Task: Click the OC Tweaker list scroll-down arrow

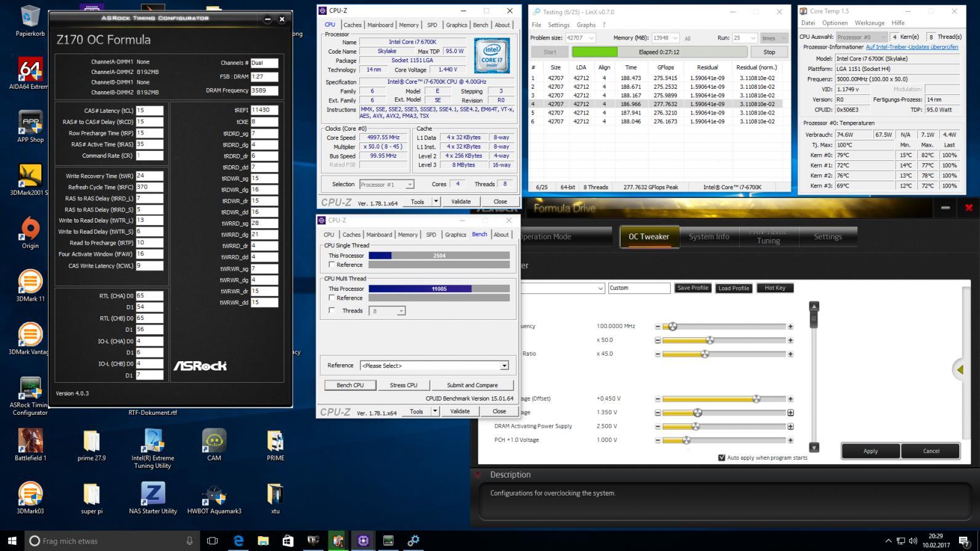Action: coord(814,447)
